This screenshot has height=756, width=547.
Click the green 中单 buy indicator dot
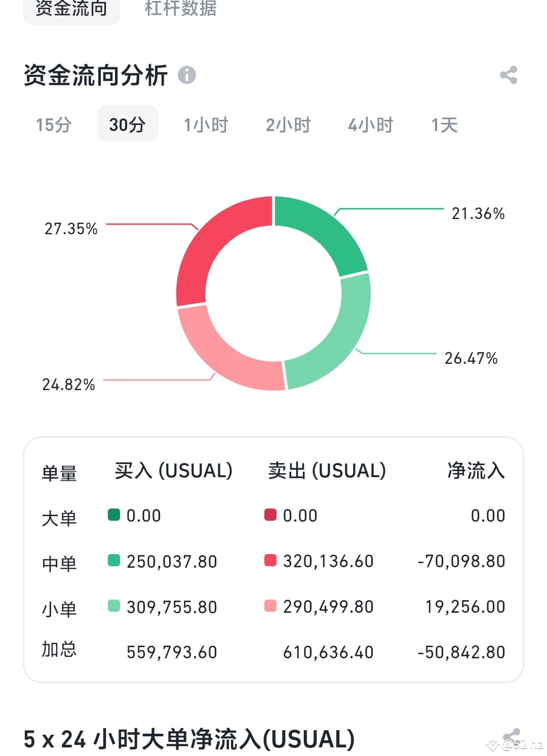pyautogui.click(x=114, y=561)
